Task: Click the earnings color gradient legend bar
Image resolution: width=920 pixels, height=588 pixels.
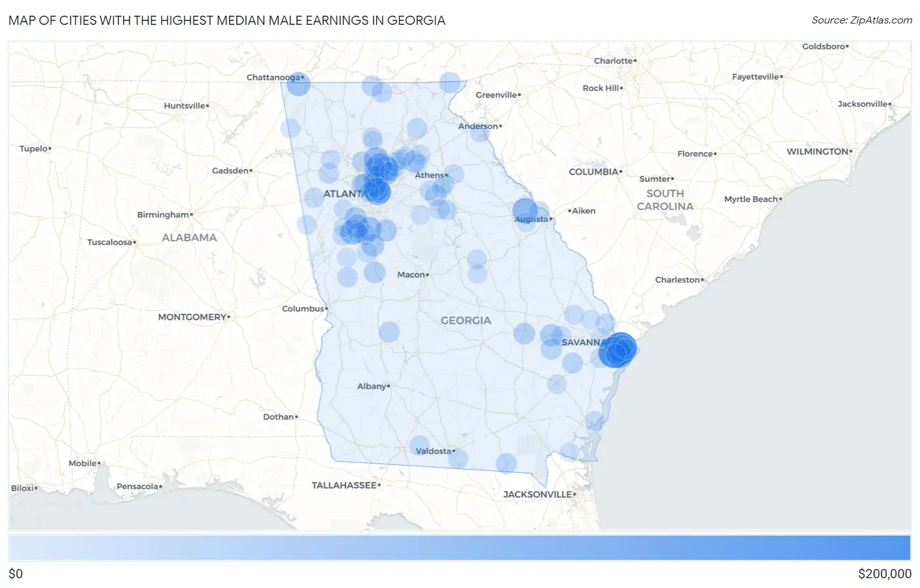Action: click(x=459, y=548)
